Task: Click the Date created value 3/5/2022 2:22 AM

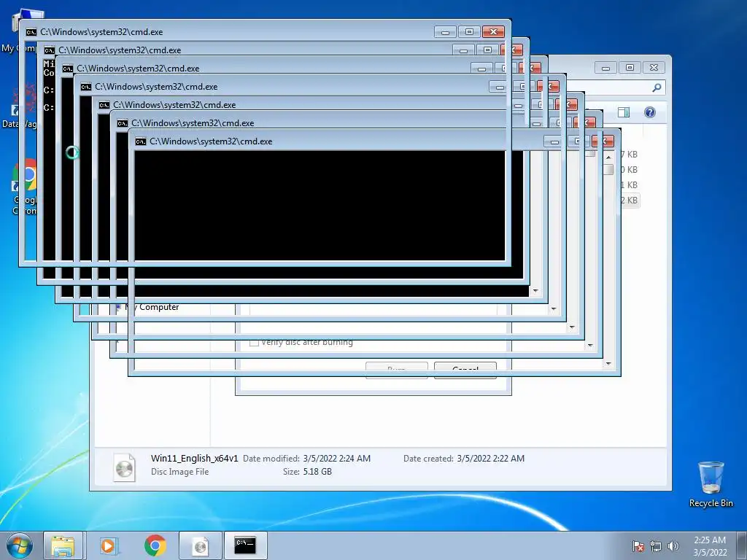Action: coord(491,459)
